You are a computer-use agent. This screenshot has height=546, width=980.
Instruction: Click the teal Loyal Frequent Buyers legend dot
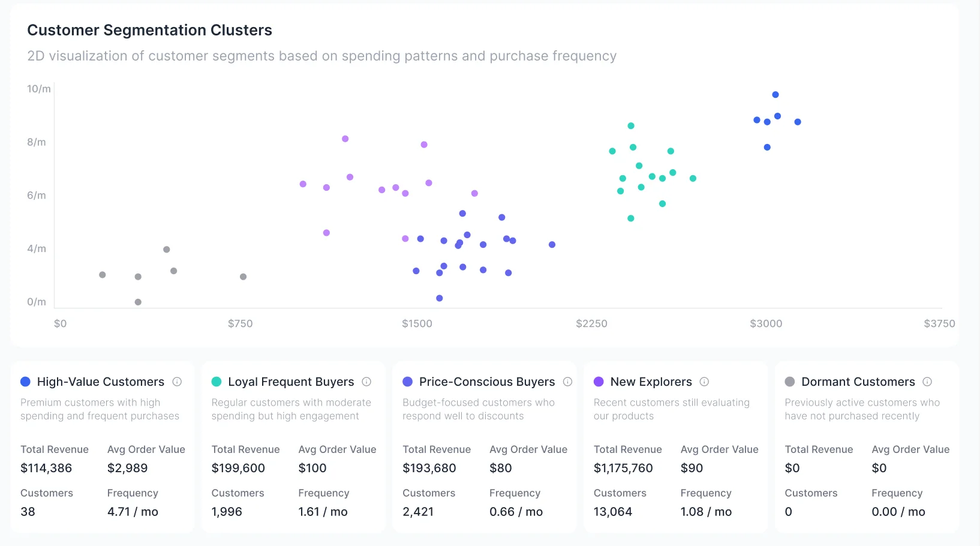coord(216,382)
